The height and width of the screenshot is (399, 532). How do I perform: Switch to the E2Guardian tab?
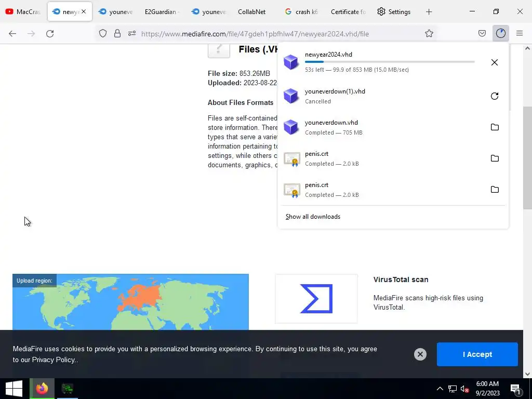tap(162, 12)
